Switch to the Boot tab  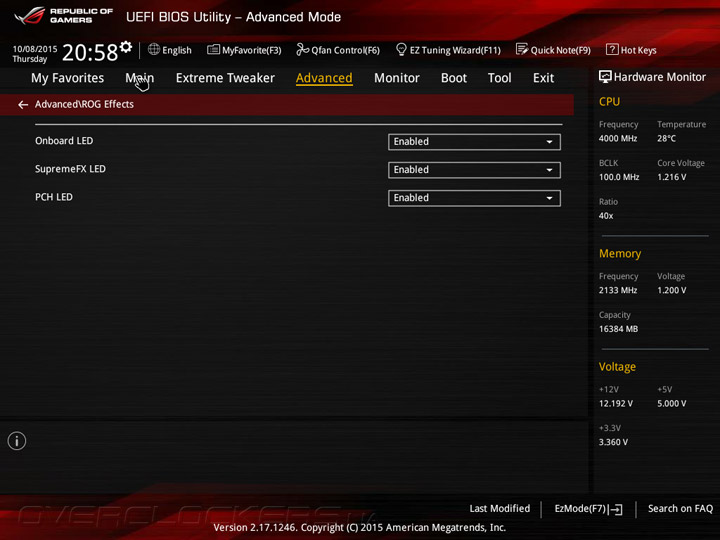click(454, 78)
